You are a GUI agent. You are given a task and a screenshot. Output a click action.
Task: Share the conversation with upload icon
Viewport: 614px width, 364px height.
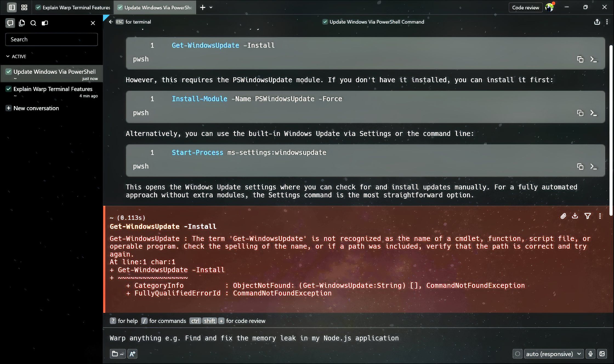click(597, 22)
